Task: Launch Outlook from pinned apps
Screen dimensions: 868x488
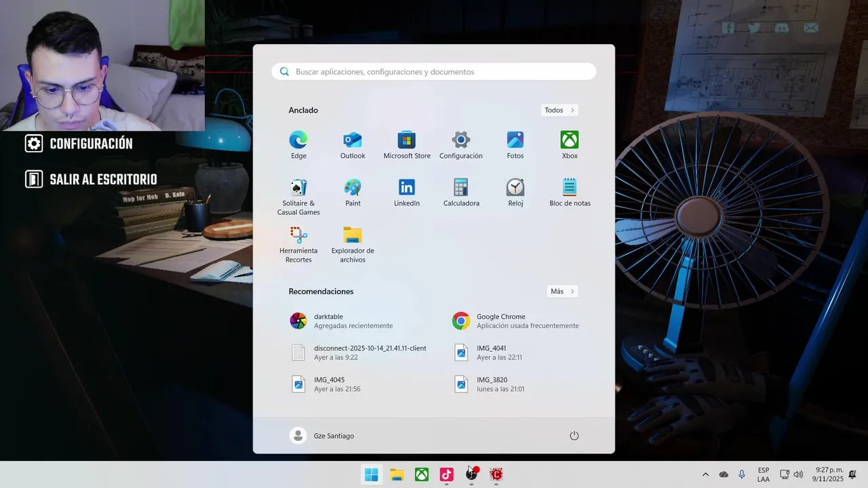Action: point(353,145)
